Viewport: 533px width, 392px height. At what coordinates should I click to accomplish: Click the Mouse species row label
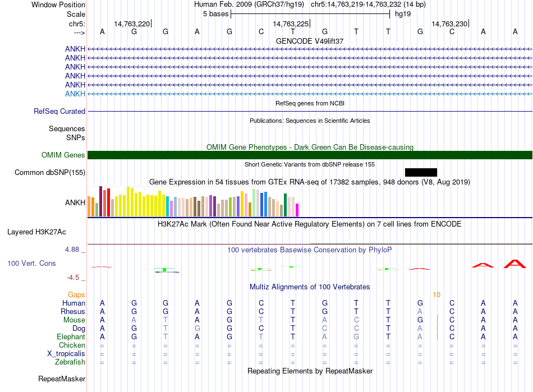[x=74, y=320]
